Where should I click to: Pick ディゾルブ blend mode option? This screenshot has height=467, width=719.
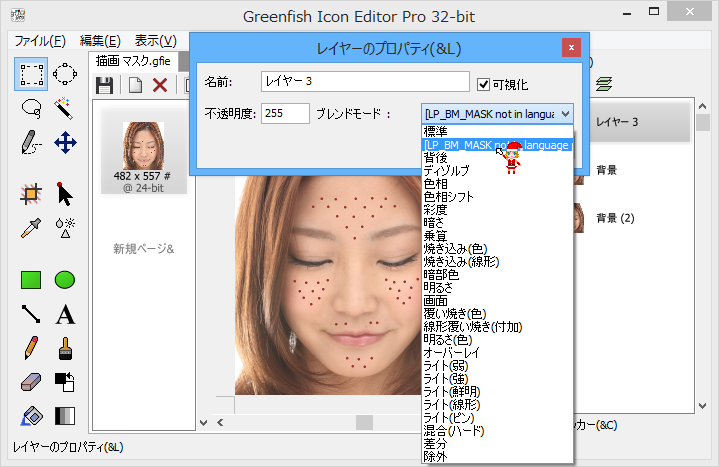point(448,171)
